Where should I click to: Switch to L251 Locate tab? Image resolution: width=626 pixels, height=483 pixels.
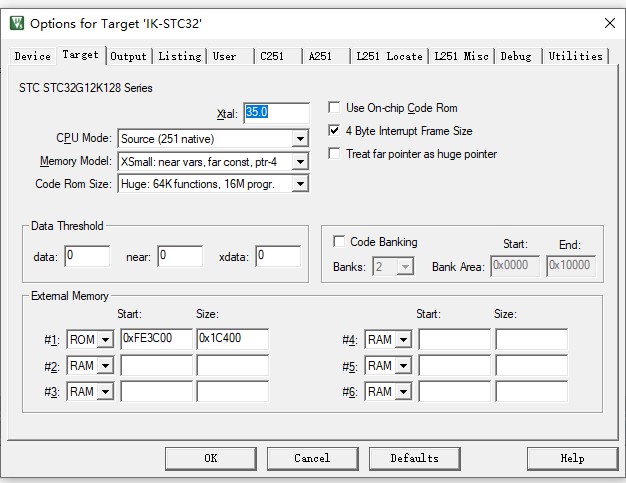[x=389, y=56]
